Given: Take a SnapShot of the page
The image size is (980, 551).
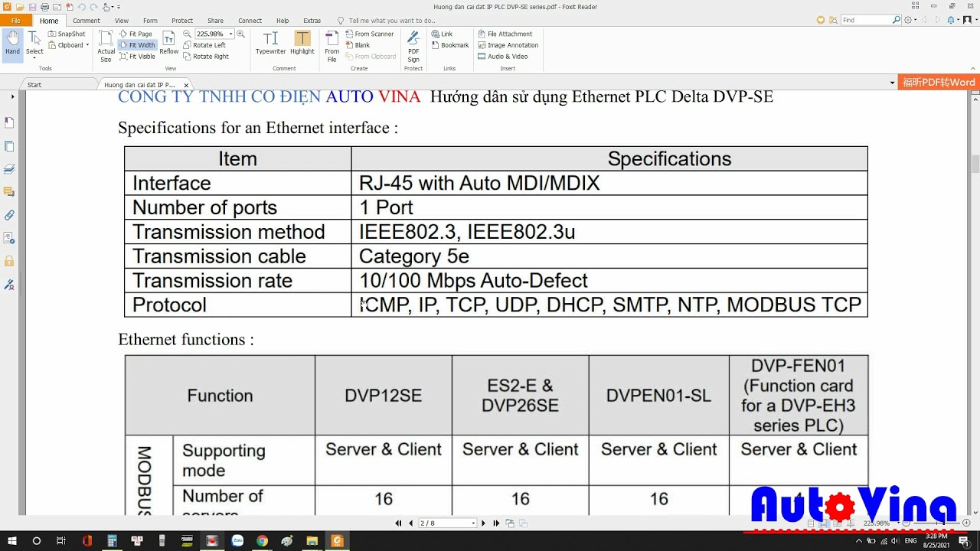Looking at the screenshot, I should coord(67,34).
